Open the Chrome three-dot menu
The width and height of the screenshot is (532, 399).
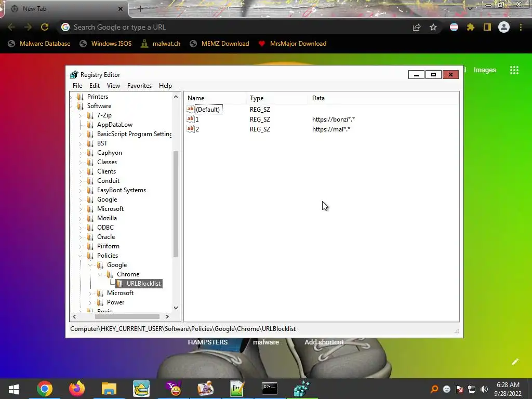click(x=521, y=27)
